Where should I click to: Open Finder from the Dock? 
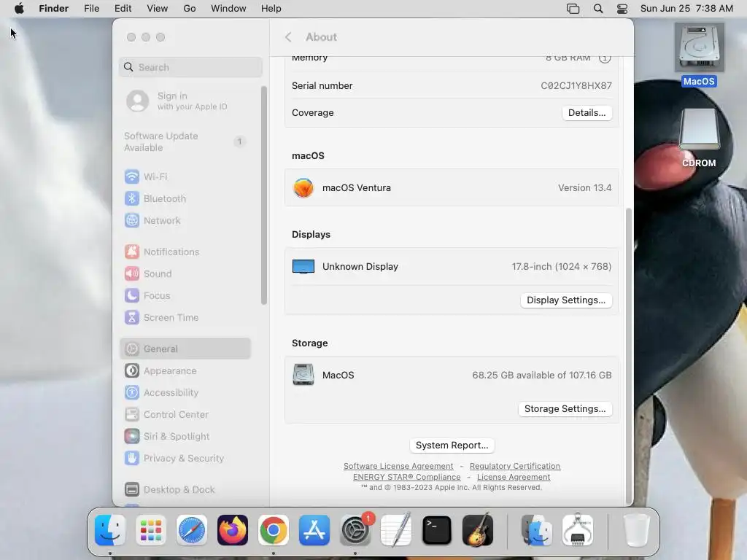[110, 530]
